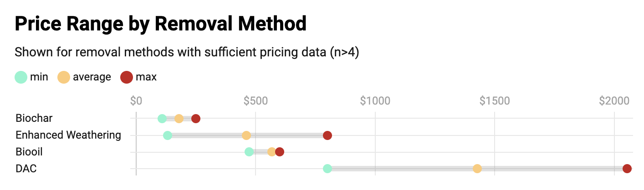Select Enhanced Weathering average price dot
Viewport: 644px width, 190px height.
246,135
